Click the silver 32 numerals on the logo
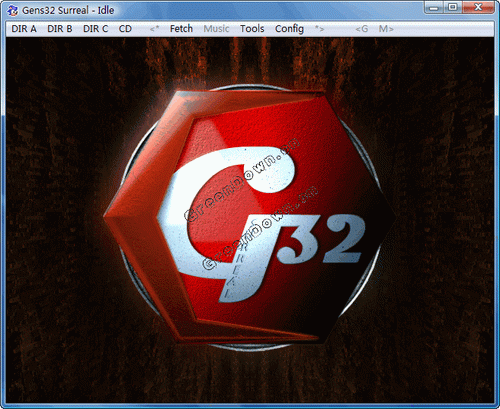This screenshot has height=409, width=500. (x=321, y=239)
